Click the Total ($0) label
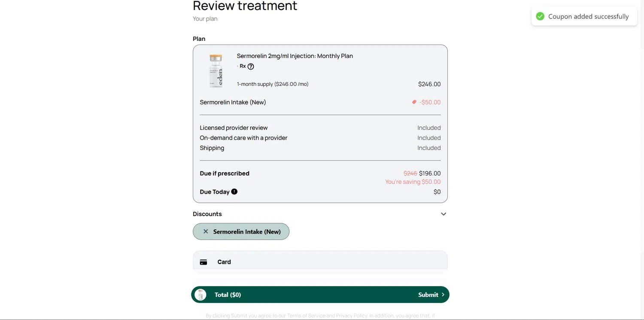This screenshot has width=644, height=320. click(228, 295)
